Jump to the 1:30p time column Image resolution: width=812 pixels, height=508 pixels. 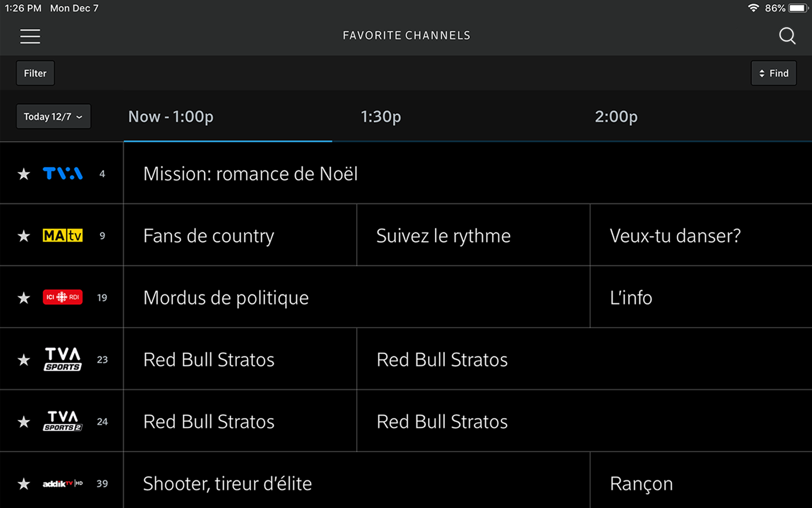coord(381,116)
